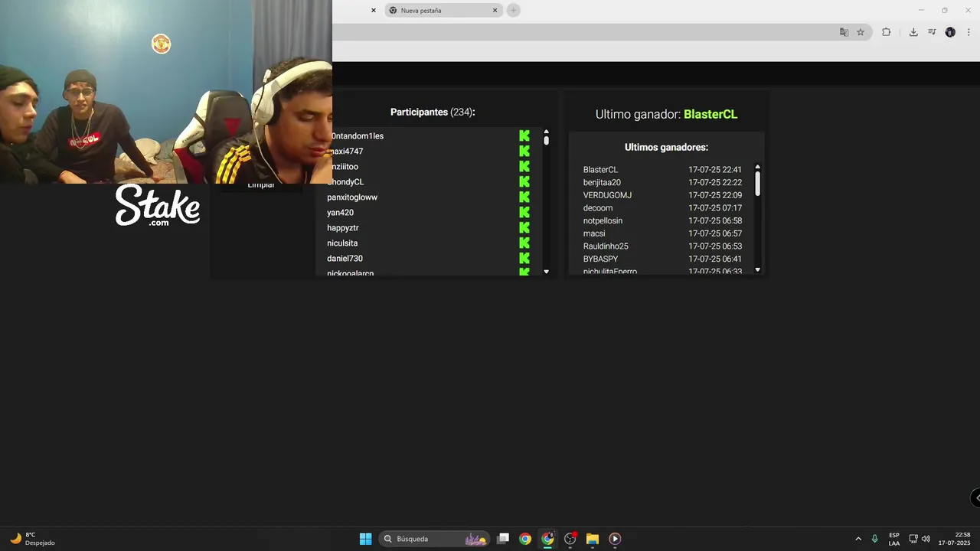Click the taskbar Búsqueda search box

(435, 539)
